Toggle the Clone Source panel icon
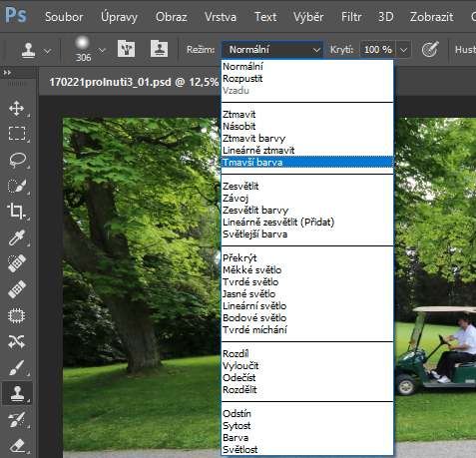 coord(160,49)
